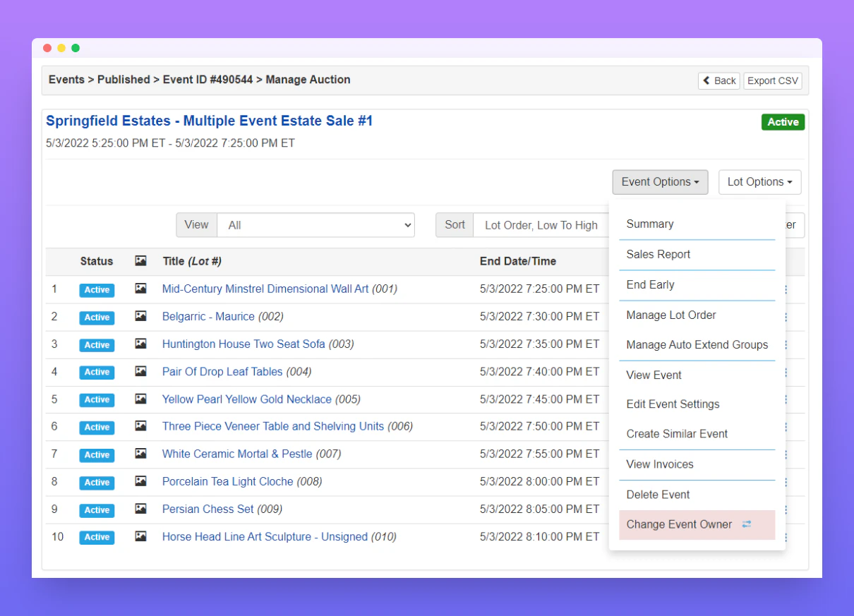Open the ellipsis menu for Mid-Century Minstrel row
This screenshot has height=616, width=854.
click(x=785, y=289)
